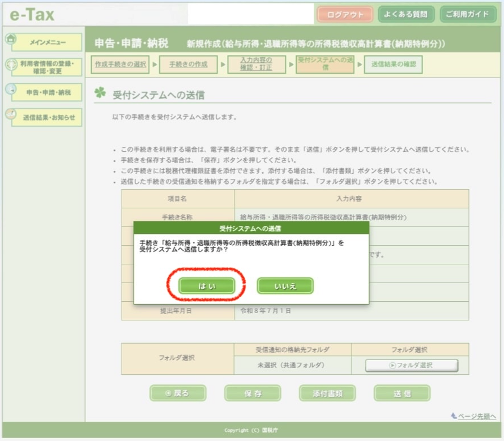Click the 戻る button
Image resolution: width=504 pixels, height=441 pixels.
pyautogui.click(x=178, y=393)
